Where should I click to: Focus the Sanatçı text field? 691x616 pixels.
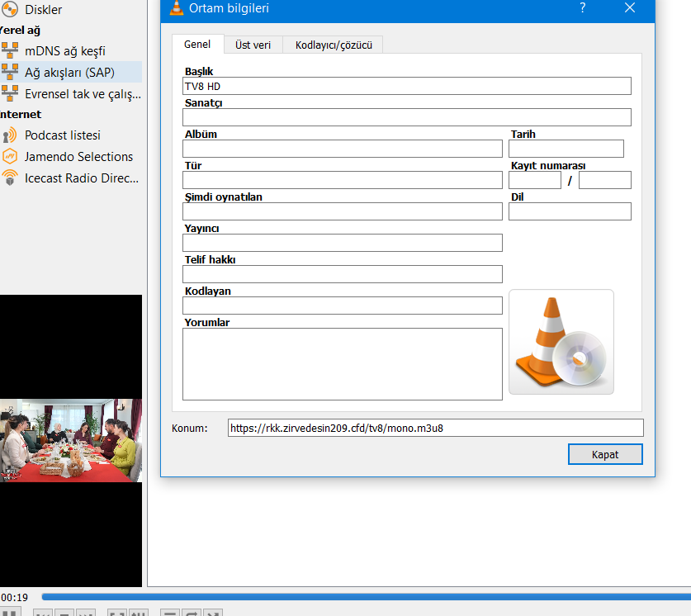[x=406, y=117]
